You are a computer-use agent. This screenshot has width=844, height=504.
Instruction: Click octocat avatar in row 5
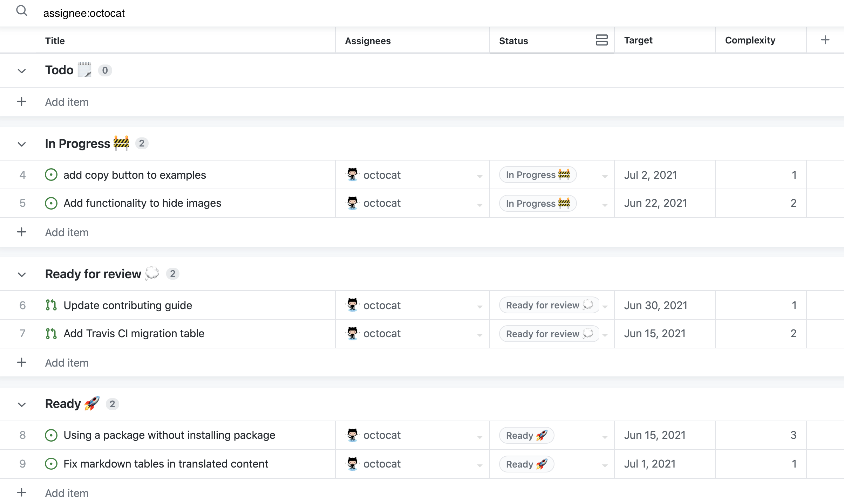(352, 203)
